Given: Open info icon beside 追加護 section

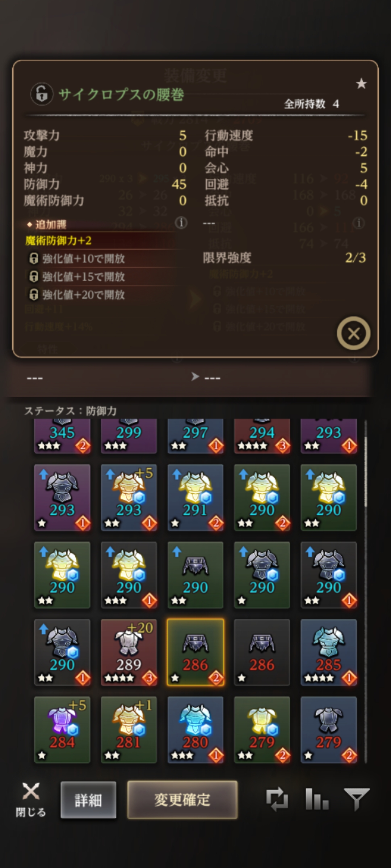Looking at the screenshot, I should [x=181, y=223].
